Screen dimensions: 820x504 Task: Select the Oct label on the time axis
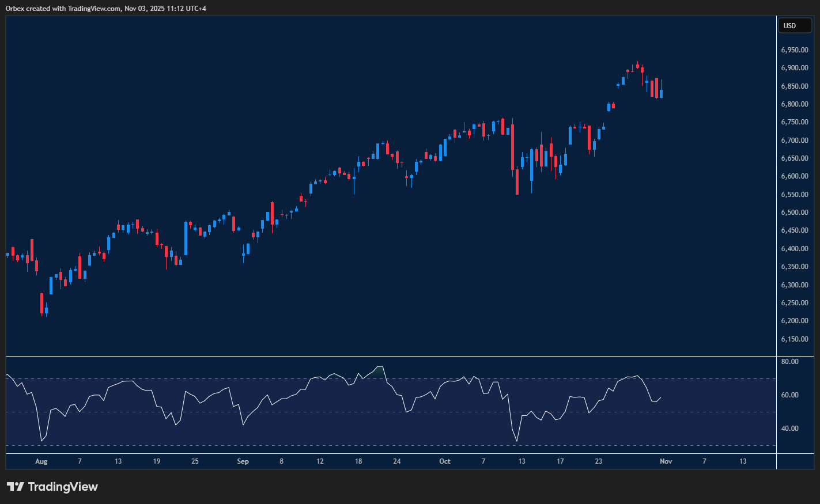444,461
